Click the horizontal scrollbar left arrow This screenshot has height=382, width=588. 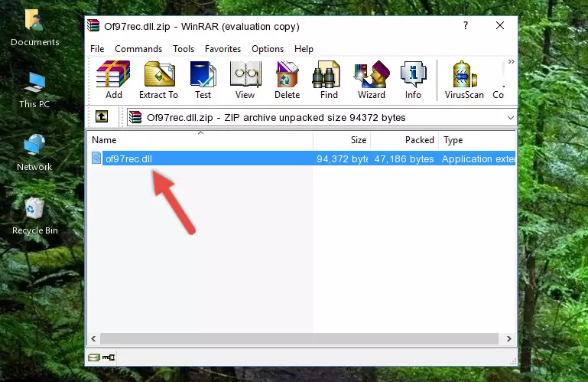click(94, 338)
